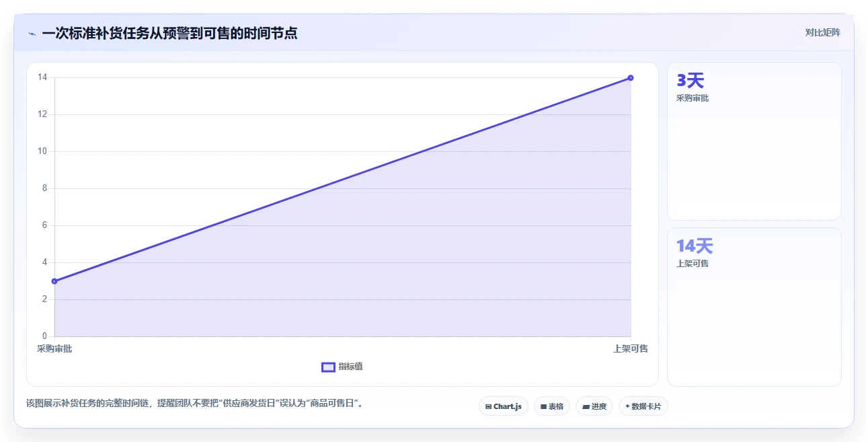Screen dimensions: 868x442
Task: Select the Chart.js tag
Action: tap(504, 406)
